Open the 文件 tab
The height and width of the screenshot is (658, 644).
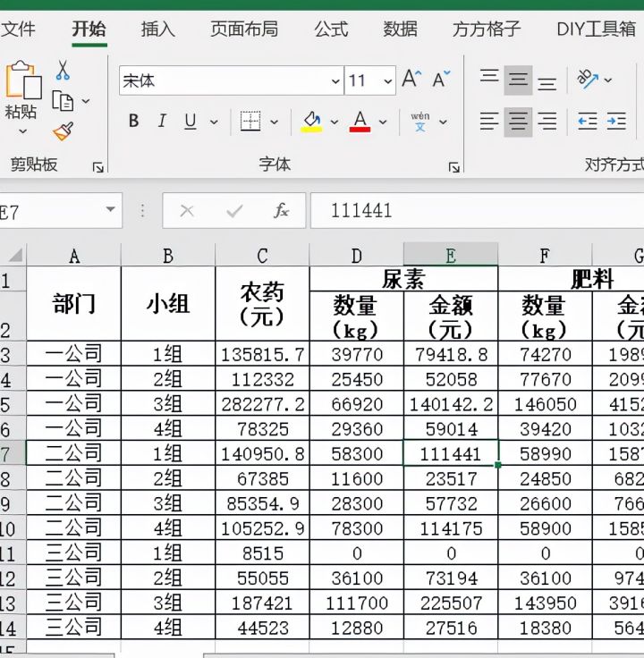18,29
